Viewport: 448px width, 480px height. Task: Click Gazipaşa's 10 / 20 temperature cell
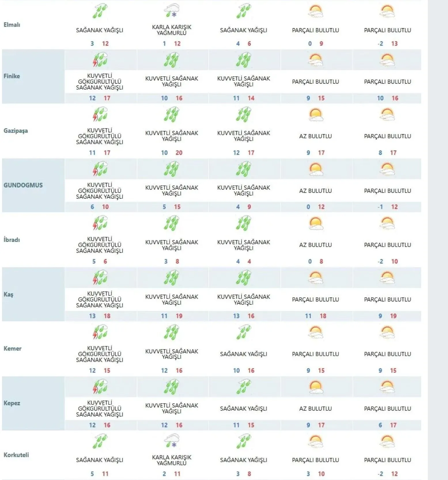click(x=172, y=153)
